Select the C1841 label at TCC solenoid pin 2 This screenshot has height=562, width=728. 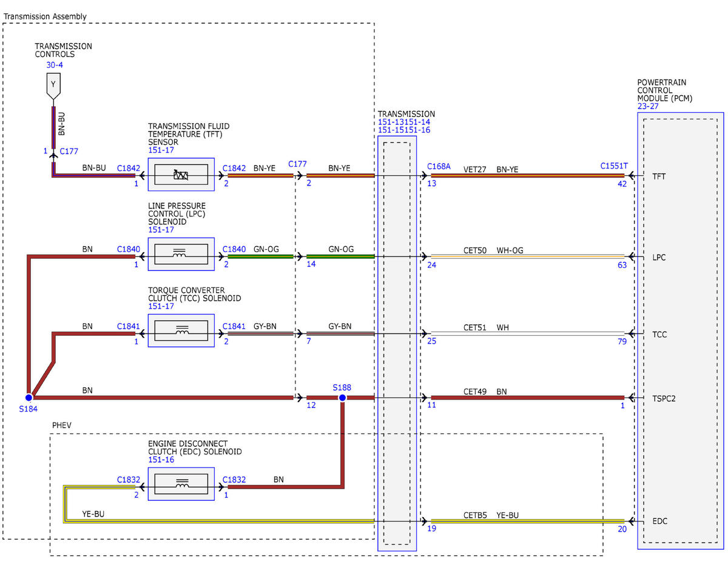(x=234, y=326)
